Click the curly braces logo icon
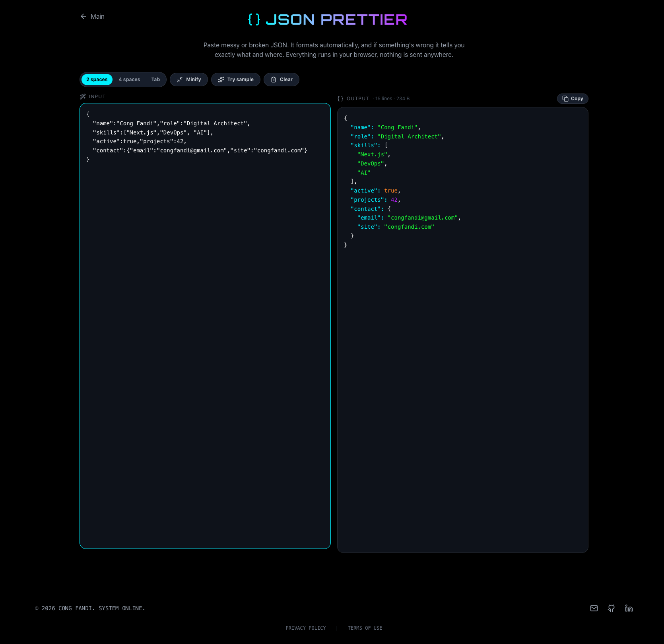Screen dimensions: 664x644 click(x=254, y=19)
